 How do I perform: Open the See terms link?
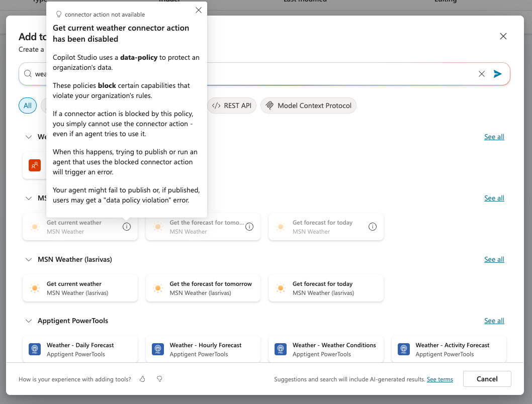pyautogui.click(x=439, y=379)
